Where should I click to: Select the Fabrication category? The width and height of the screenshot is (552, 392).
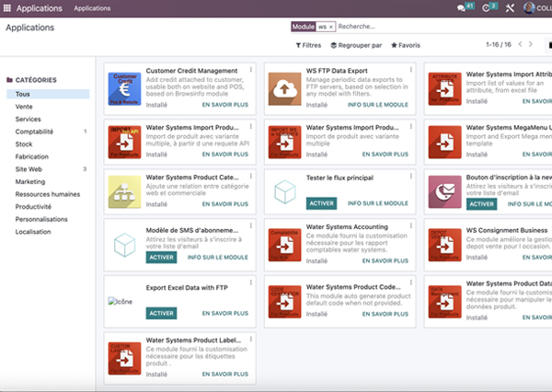pos(48,156)
